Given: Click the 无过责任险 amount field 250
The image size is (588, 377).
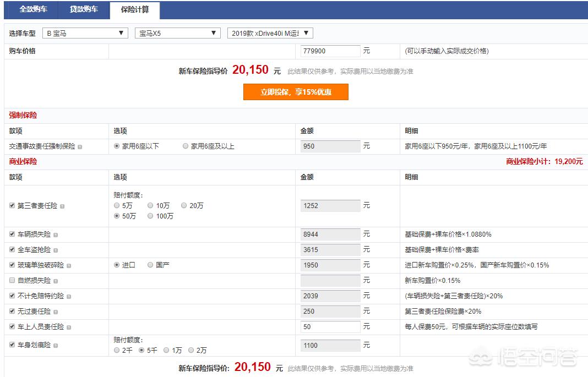Looking at the screenshot, I should [x=330, y=311].
